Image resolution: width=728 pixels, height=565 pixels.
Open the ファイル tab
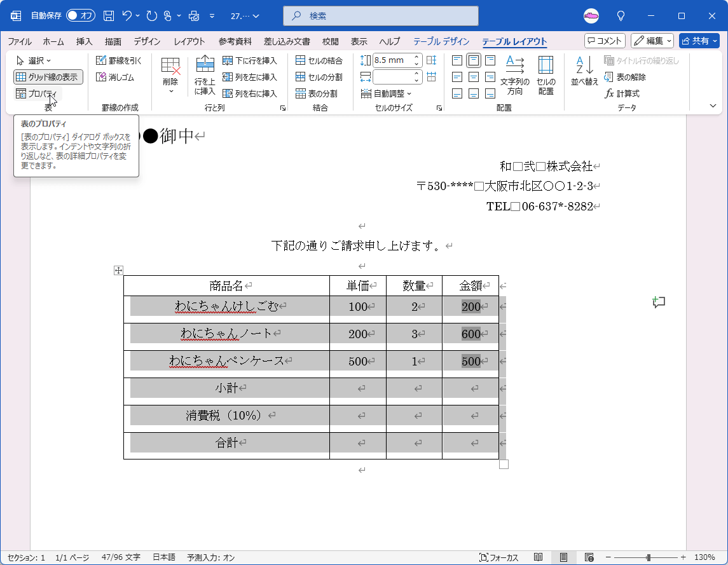point(20,41)
